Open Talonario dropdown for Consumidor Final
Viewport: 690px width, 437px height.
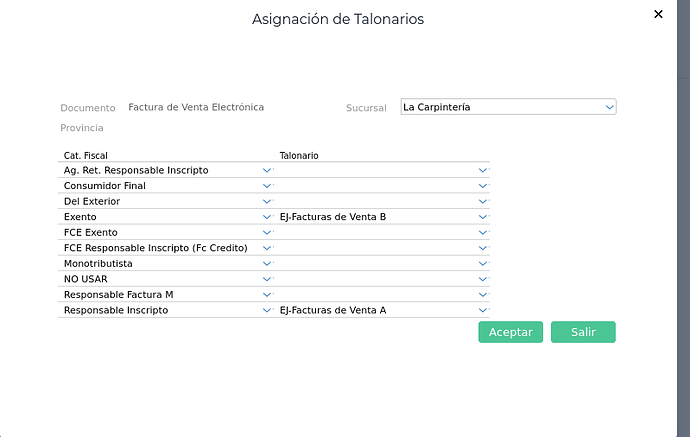482,186
